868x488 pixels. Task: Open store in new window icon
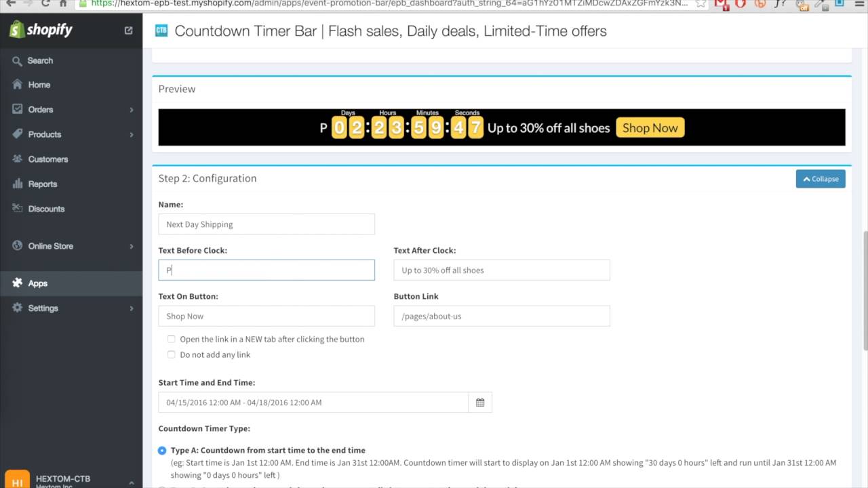point(129,30)
